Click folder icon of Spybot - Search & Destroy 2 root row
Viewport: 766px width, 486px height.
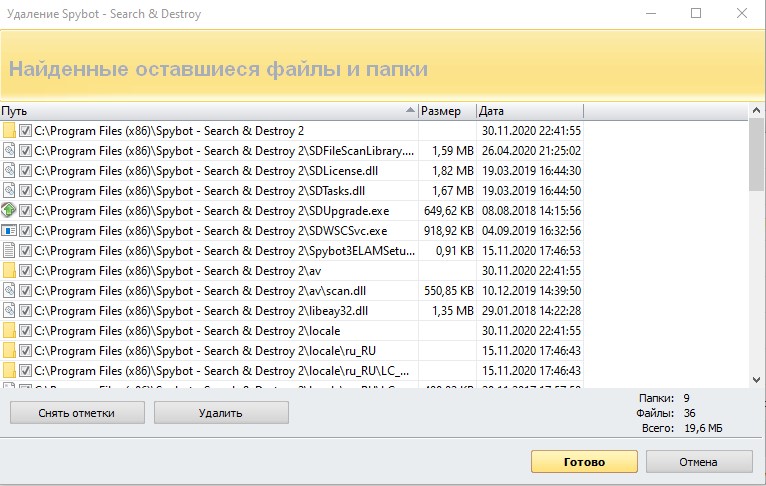click(x=9, y=131)
